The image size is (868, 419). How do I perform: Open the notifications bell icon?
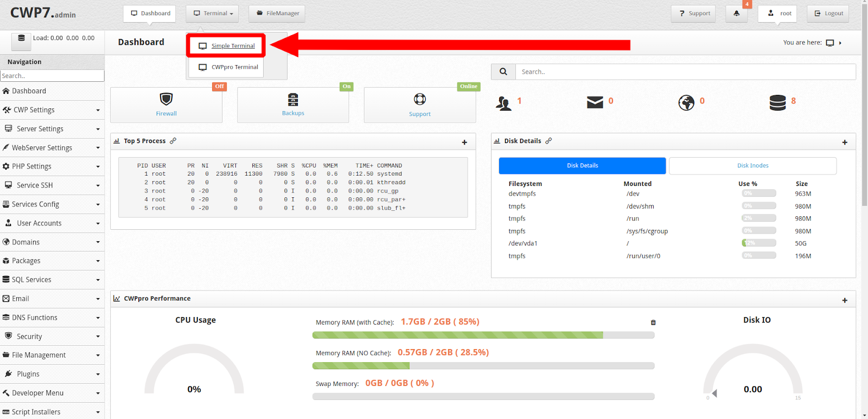coord(736,14)
